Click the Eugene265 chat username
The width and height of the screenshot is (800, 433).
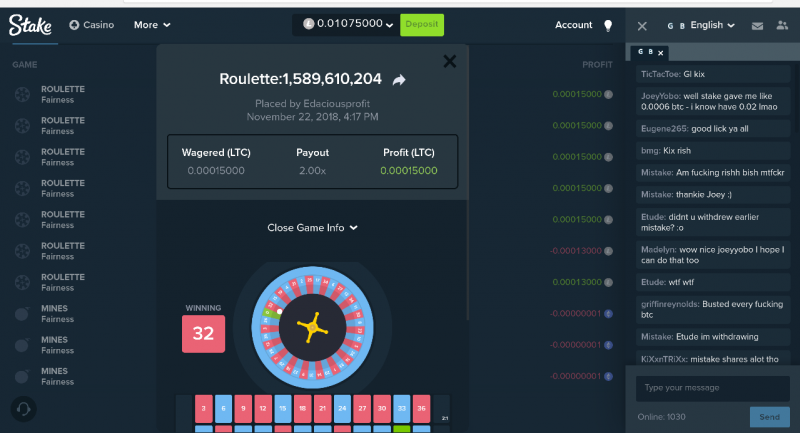665,129
